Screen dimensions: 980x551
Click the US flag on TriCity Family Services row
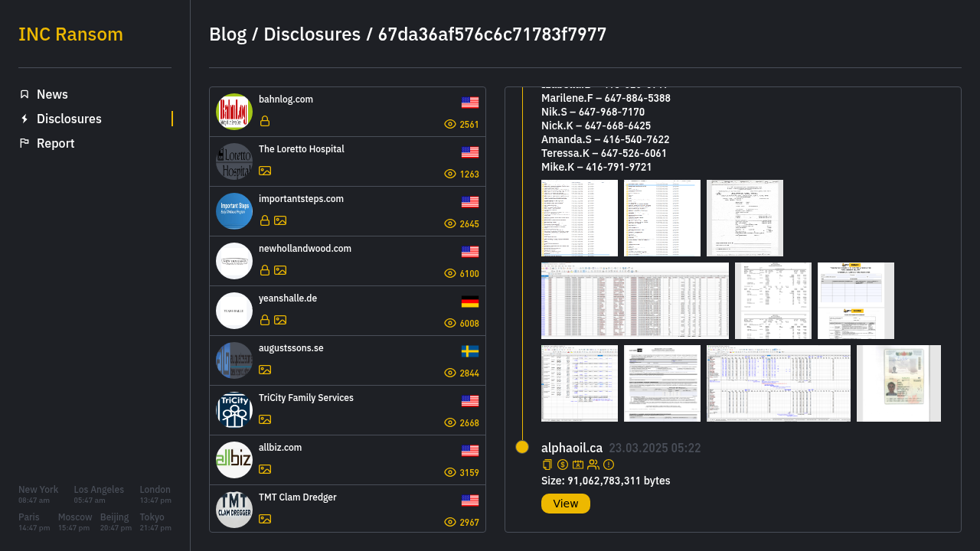point(470,401)
